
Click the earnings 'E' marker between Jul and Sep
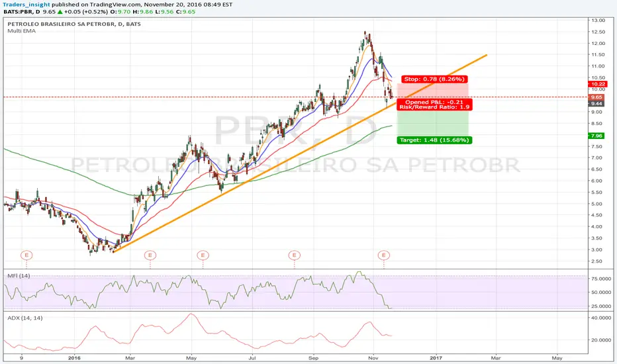click(x=294, y=255)
